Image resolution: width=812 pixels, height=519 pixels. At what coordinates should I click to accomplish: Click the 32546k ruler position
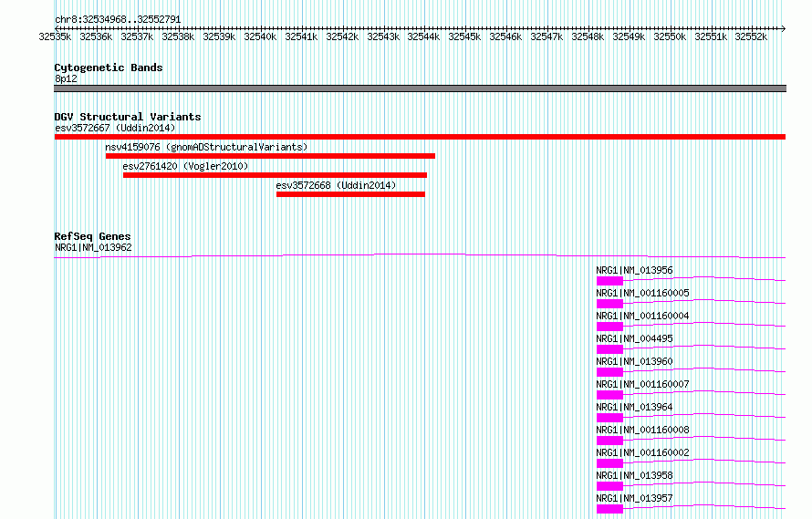[x=505, y=36]
